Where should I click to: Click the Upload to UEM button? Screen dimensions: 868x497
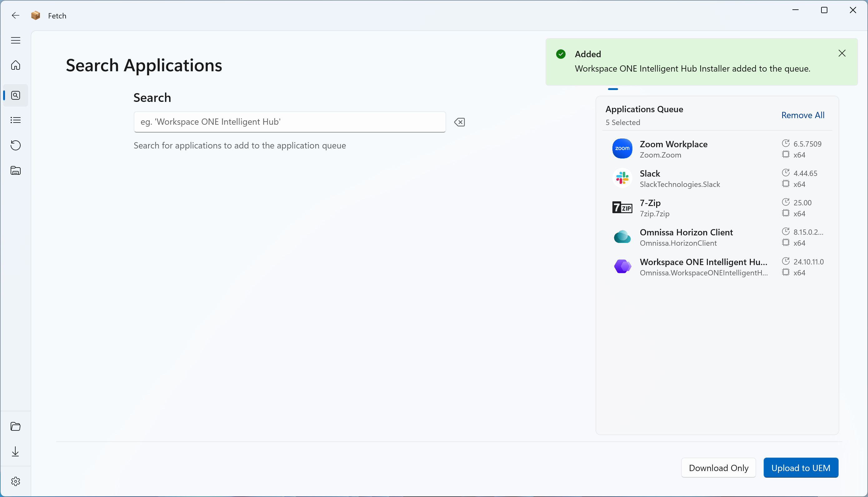[801, 468]
